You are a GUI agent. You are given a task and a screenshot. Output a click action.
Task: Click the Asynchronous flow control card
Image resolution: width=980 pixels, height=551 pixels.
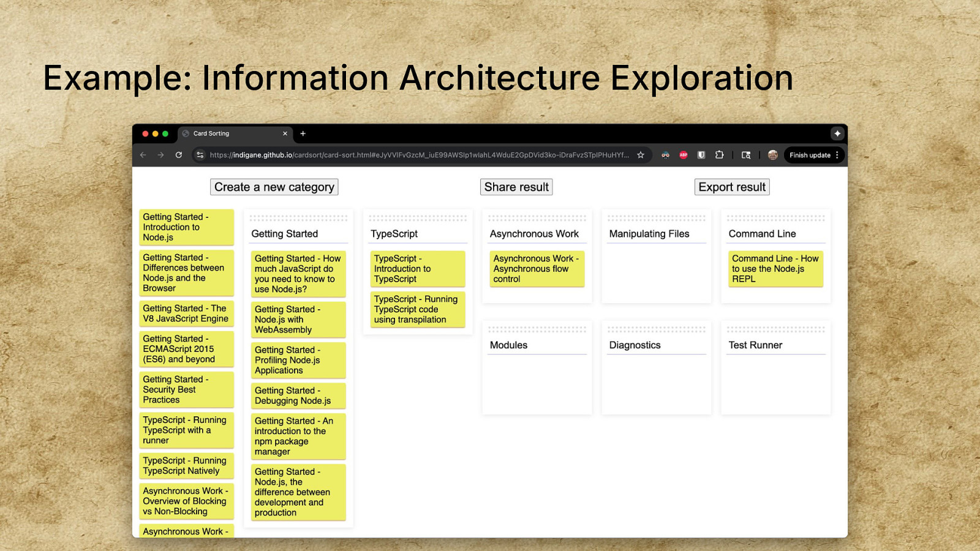click(x=537, y=269)
